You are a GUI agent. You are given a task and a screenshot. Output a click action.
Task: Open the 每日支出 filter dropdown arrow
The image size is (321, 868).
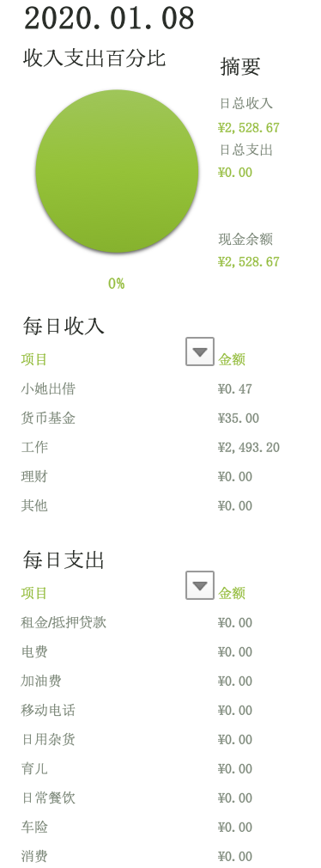pyautogui.click(x=199, y=585)
